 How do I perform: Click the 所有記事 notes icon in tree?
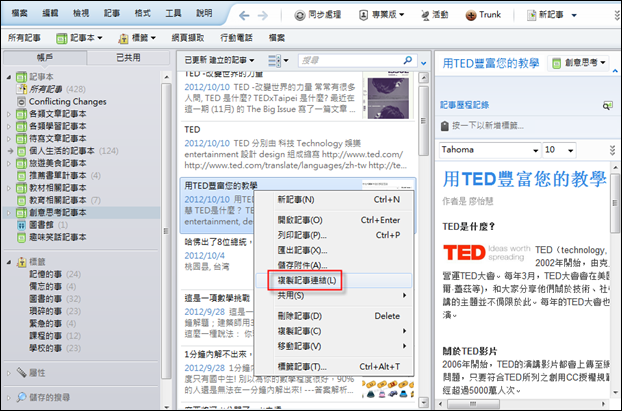[x=21, y=89]
